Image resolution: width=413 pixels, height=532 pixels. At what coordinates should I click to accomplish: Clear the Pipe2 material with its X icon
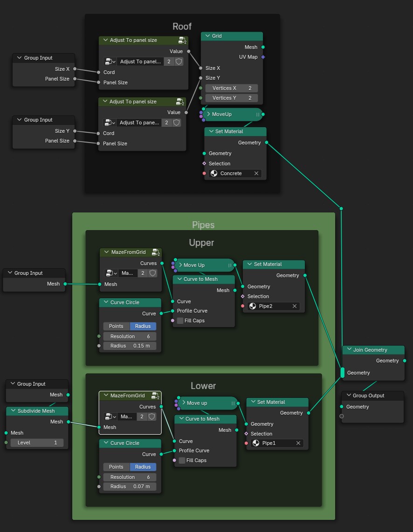pos(295,306)
